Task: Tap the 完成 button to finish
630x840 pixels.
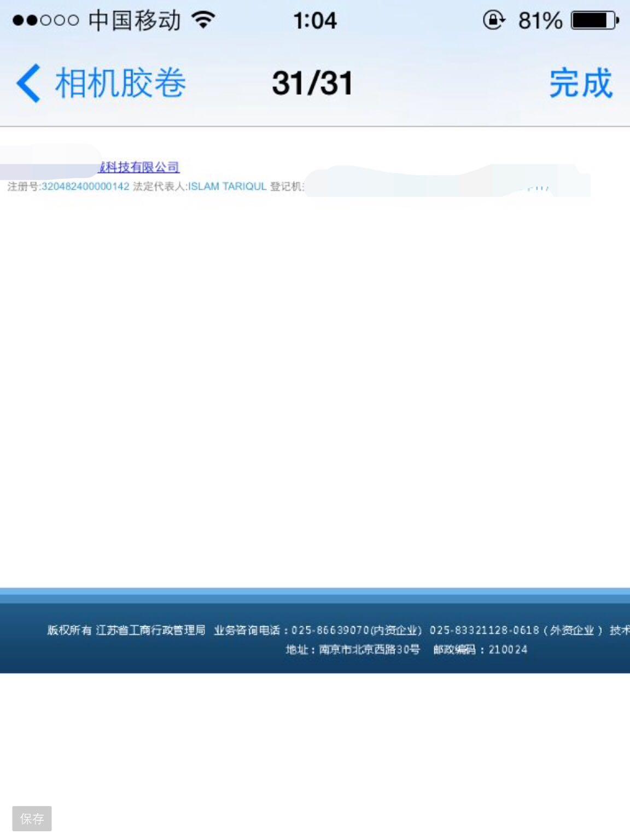Action: (x=581, y=83)
